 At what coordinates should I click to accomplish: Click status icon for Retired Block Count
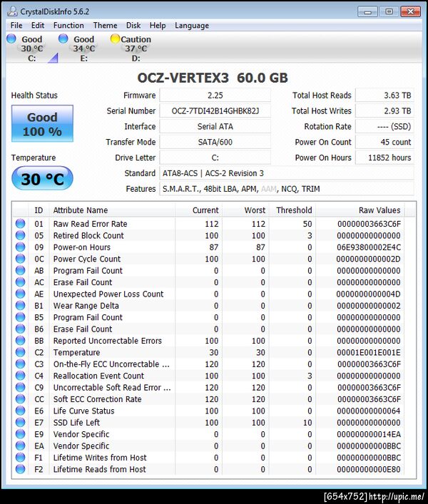pos(20,235)
